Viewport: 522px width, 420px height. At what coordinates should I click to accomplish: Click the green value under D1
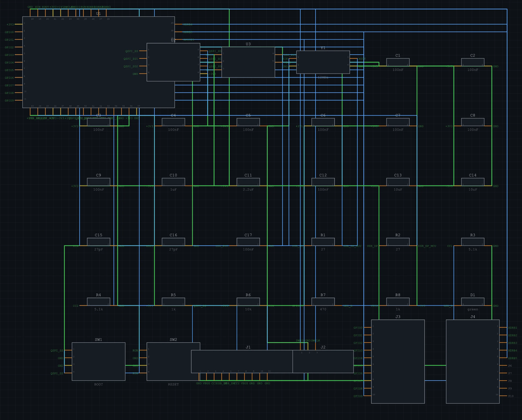click(x=473, y=309)
